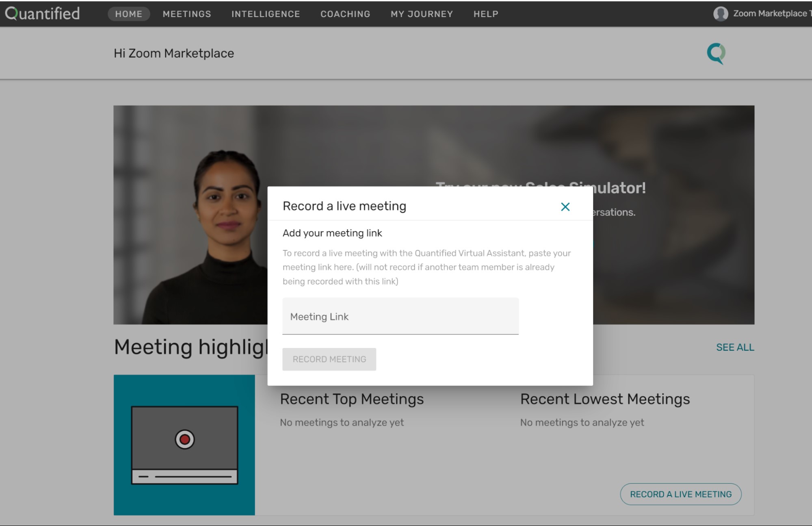The width and height of the screenshot is (812, 526).
Task: Click No meetings text under Recent Top Meetings
Action: 342,422
